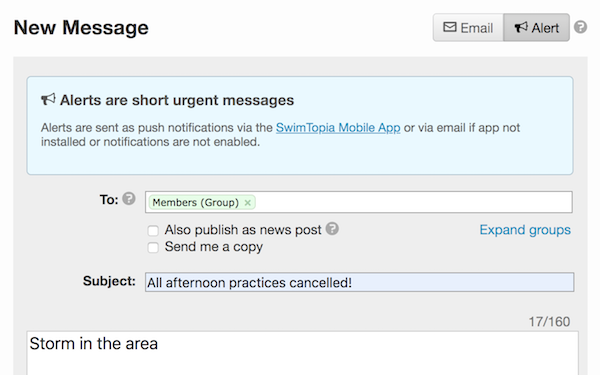Click the New Message heading
This screenshot has width=600, height=375.
[x=81, y=28]
